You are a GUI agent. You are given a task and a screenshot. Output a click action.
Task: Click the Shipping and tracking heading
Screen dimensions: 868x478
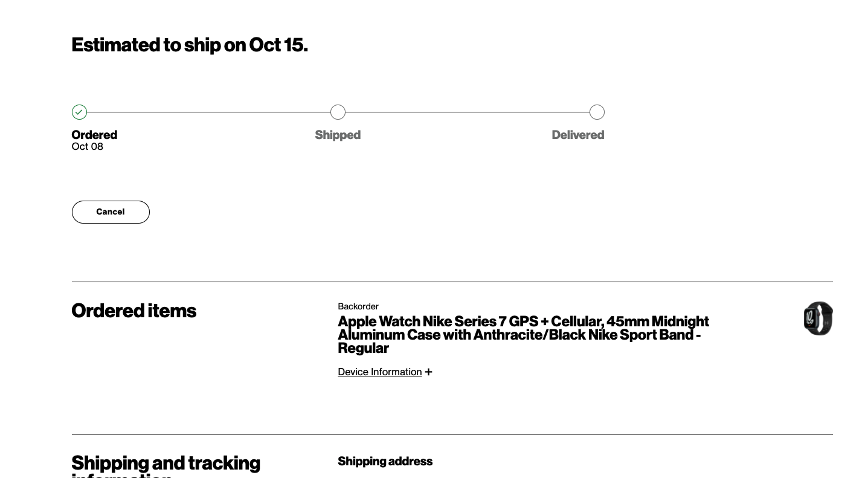[x=166, y=463]
